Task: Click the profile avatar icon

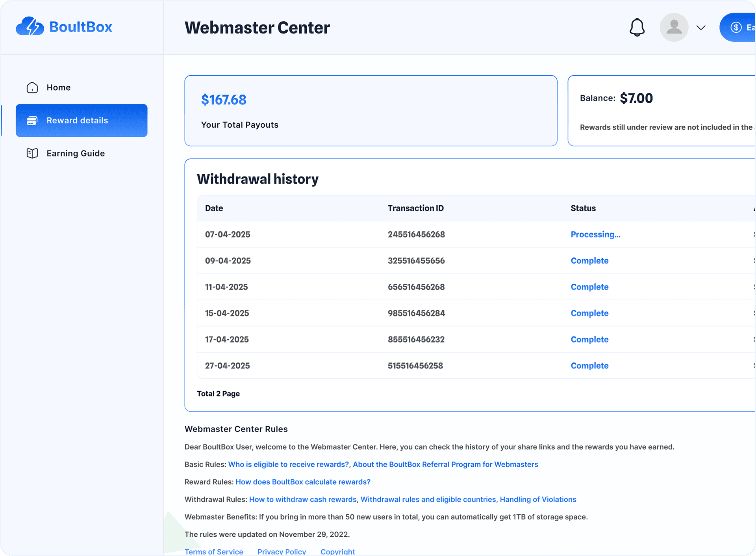Action: pyautogui.click(x=674, y=27)
